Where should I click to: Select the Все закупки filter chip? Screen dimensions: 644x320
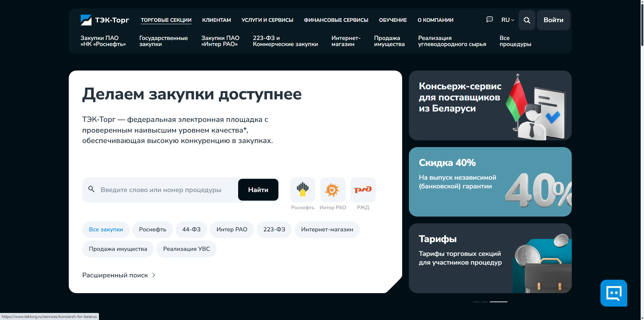point(106,229)
